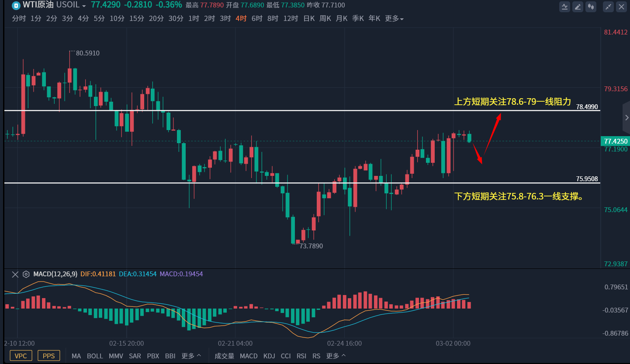Toggle the VPC button

tap(21, 356)
